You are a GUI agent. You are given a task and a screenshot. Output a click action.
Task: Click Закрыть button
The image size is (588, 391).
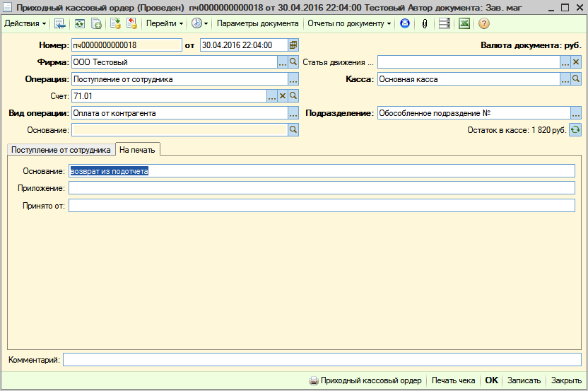(x=566, y=380)
